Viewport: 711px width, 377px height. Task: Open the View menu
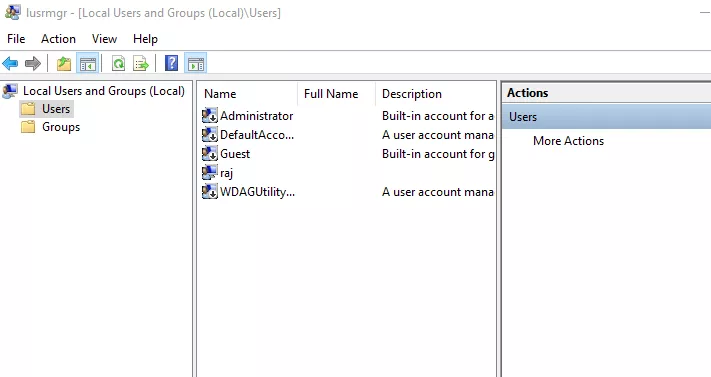coord(104,39)
